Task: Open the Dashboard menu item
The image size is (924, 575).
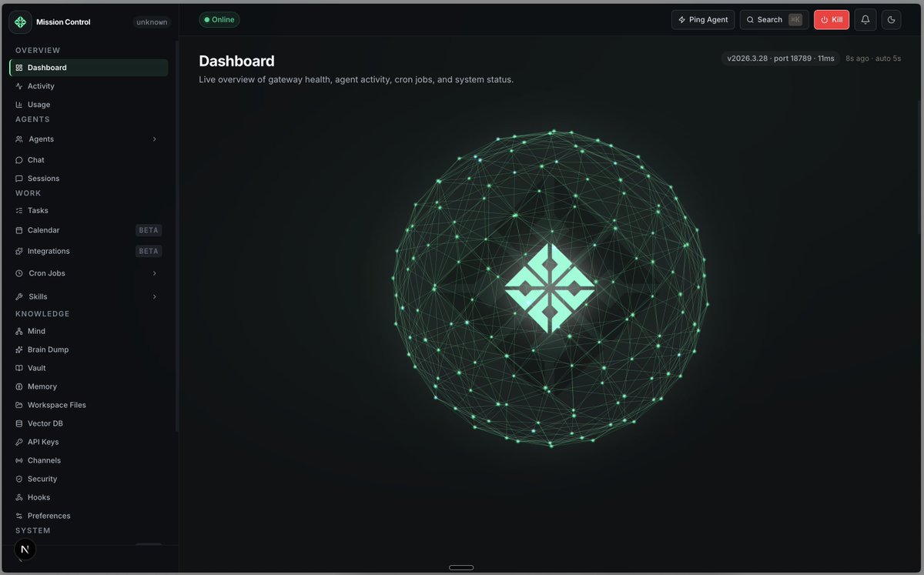Action: coord(89,68)
